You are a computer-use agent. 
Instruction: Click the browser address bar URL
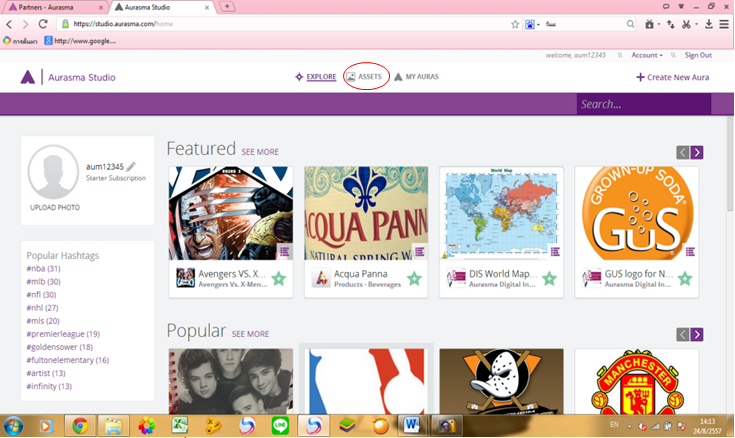123,24
